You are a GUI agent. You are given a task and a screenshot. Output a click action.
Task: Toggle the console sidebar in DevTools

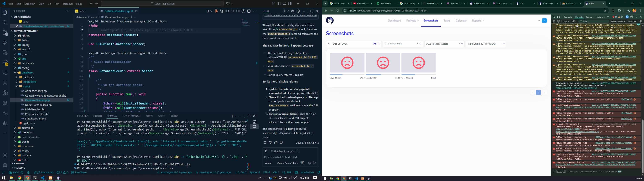click(554, 22)
